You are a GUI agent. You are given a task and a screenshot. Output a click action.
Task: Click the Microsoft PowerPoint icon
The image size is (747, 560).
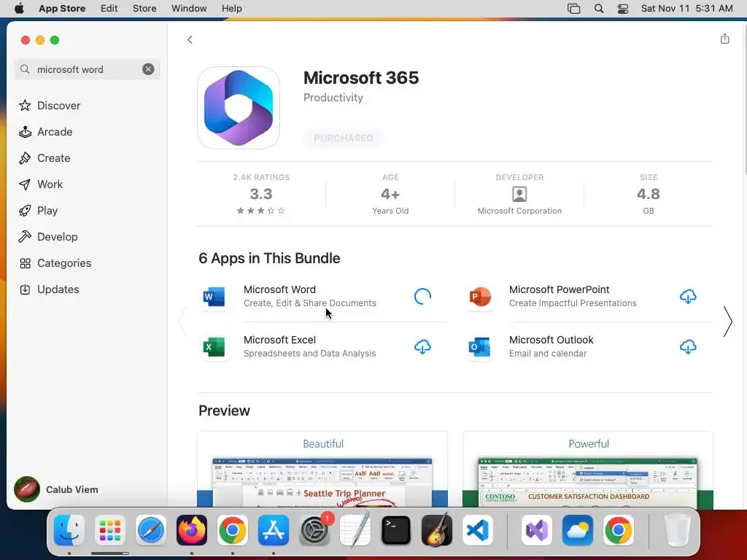click(x=479, y=296)
